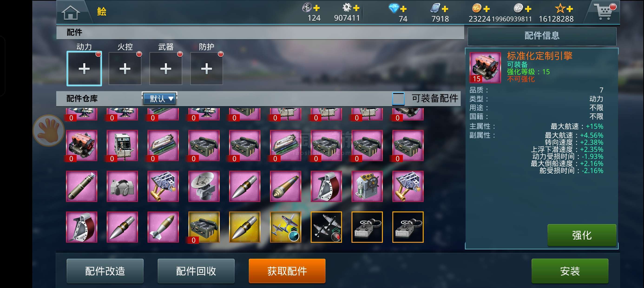The height and width of the screenshot is (288, 644).
Task: Select the 武器 empty equipment slot
Action: [x=165, y=69]
